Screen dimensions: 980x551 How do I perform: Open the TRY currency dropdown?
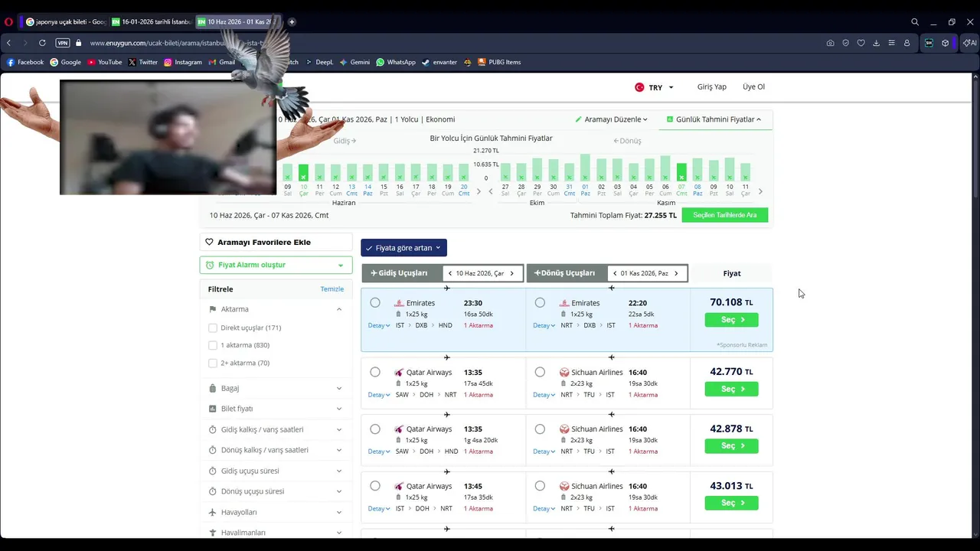click(654, 87)
